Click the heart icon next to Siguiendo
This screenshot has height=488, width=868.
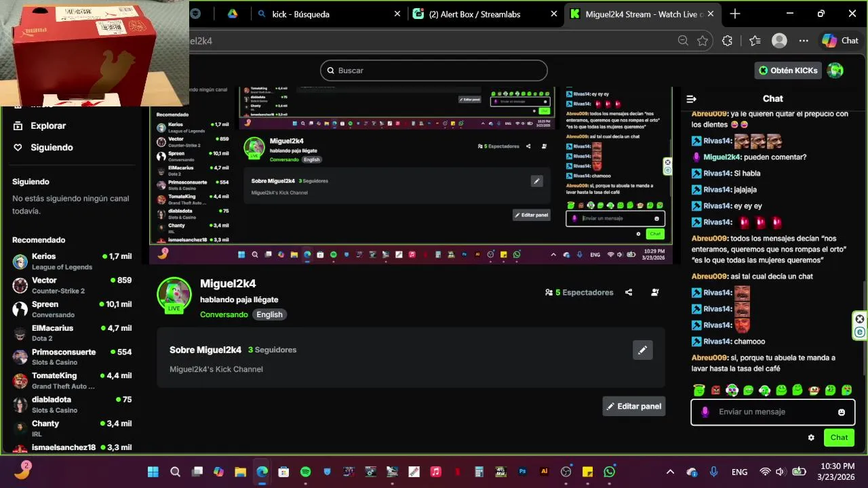(x=18, y=148)
